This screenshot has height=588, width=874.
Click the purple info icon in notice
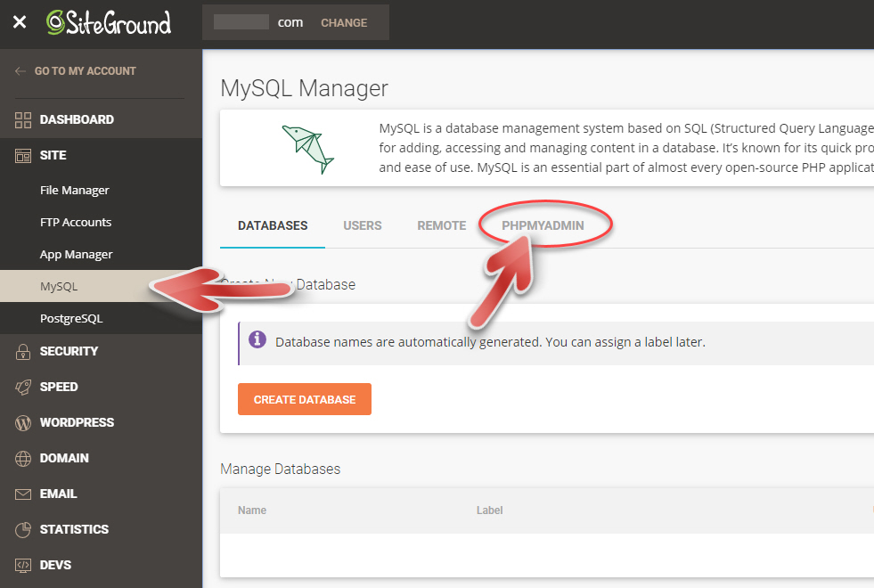coord(257,339)
